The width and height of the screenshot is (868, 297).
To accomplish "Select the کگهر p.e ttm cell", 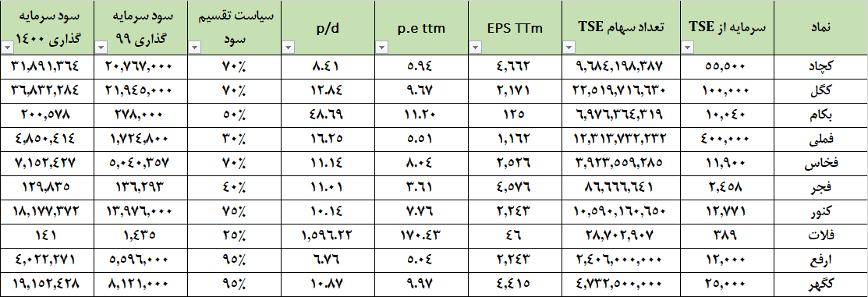I will click(421, 284).
